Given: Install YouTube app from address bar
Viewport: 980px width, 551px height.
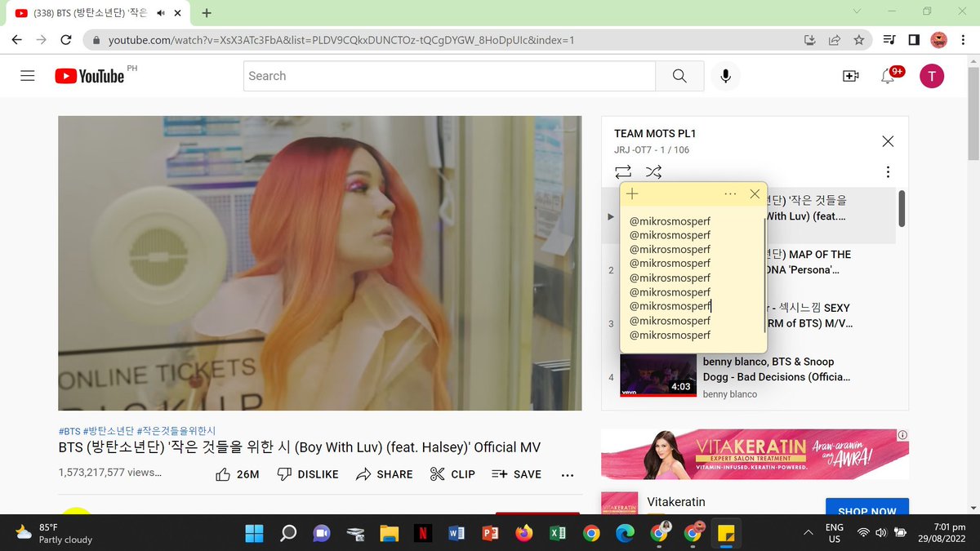Looking at the screenshot, I should click(810, 39).
